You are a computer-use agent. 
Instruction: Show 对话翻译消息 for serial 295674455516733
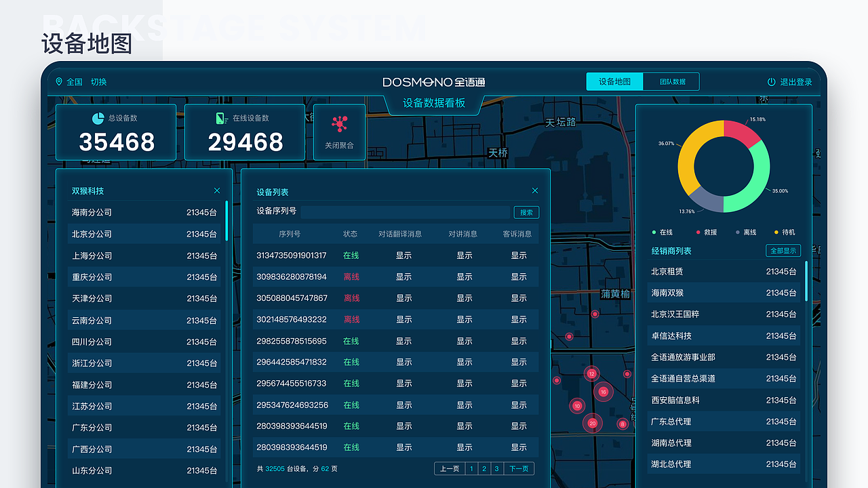tap(404, 383)
